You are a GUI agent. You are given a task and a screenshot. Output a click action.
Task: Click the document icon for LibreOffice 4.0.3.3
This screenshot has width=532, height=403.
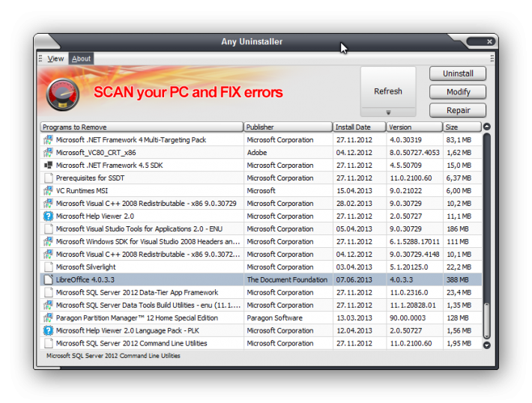coord(49,279)
